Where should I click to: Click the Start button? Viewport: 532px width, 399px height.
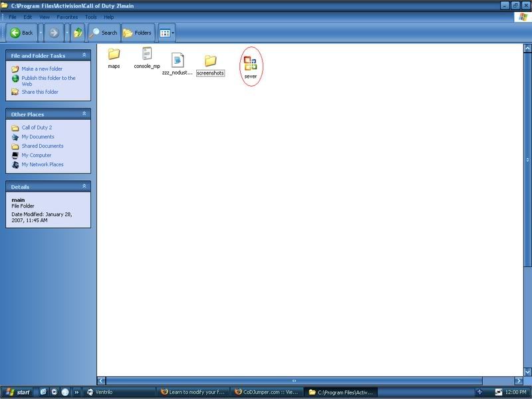coord(19,392)
